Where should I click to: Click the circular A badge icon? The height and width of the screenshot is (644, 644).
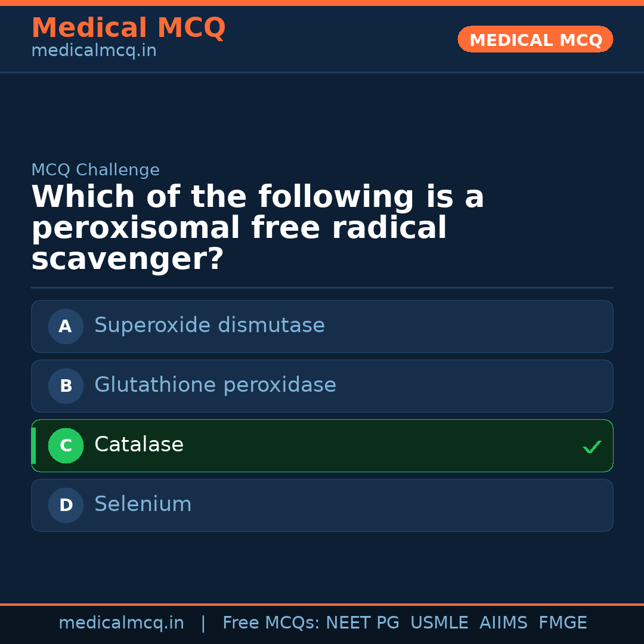66,326
